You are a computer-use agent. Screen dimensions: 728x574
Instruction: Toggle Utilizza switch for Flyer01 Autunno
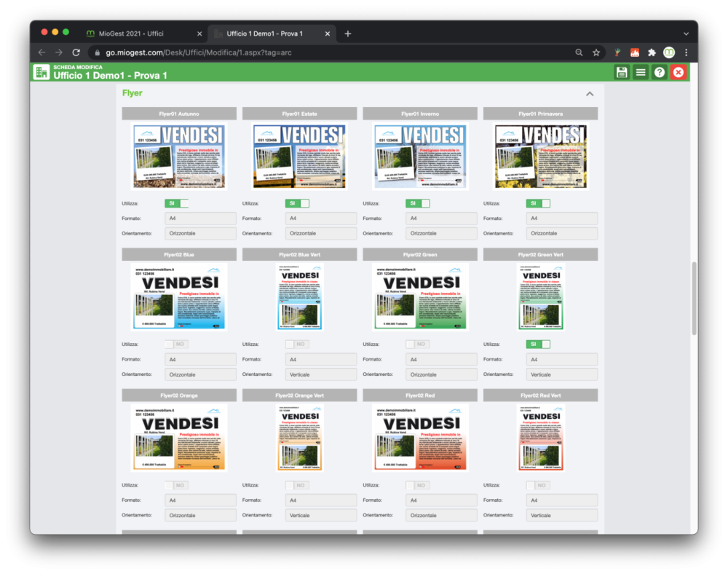pos(176,203)
